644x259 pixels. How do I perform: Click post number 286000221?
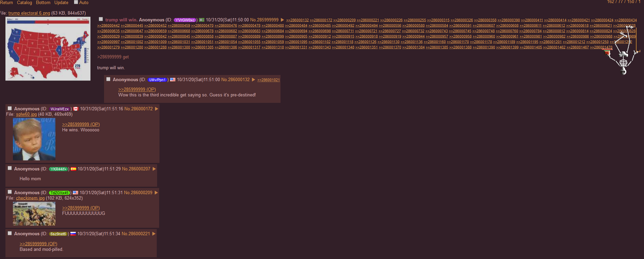(x=139, y=234)
